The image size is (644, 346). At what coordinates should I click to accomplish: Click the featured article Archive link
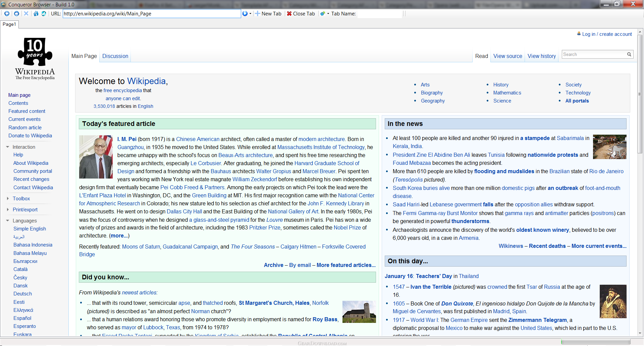coord(273,265)
